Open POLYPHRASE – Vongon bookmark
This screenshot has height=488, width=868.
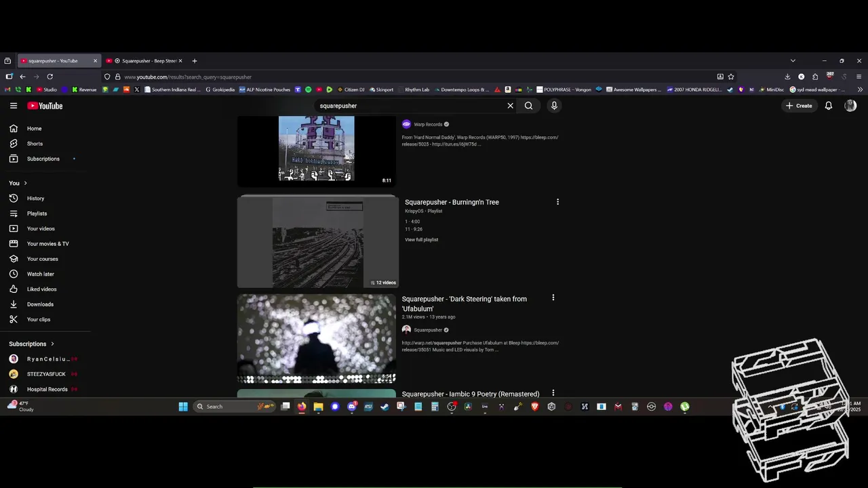click(564, 89)
